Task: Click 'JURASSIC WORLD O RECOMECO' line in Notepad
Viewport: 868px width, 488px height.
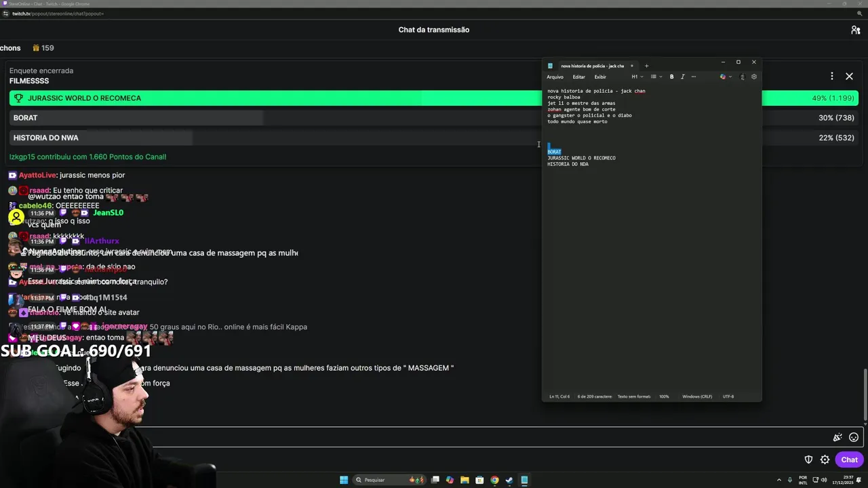Action: pos(581,158)
